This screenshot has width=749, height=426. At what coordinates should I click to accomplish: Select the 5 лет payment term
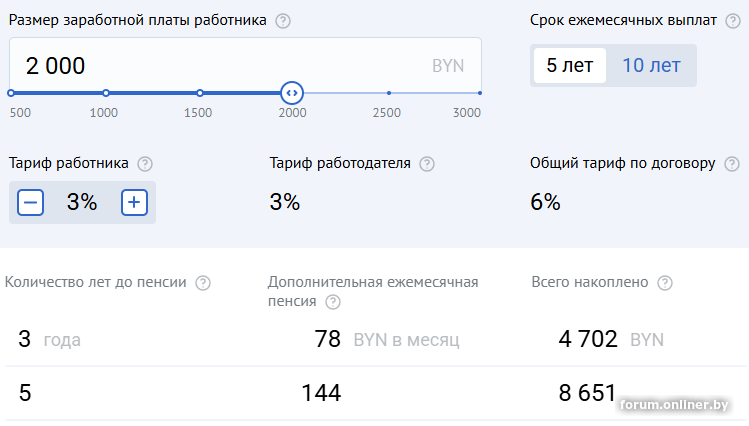(x=569, y=66)
